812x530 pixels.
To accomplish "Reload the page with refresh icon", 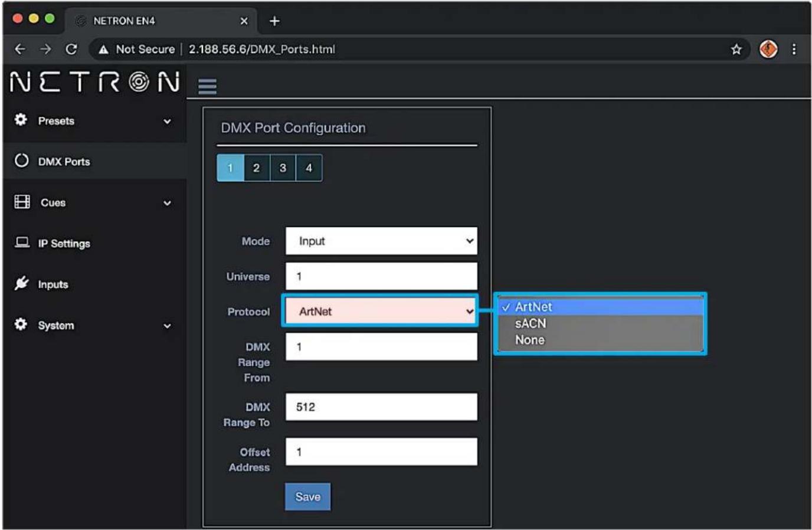I will click(71, 49).
